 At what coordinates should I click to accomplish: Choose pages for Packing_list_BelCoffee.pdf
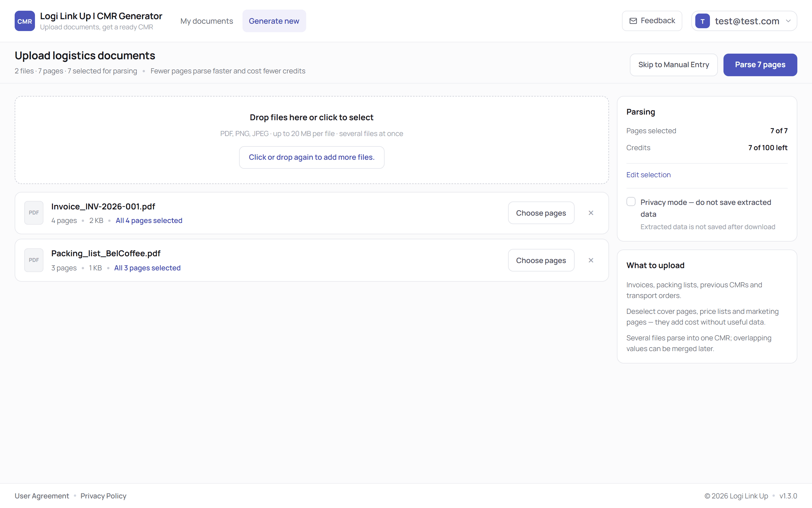(x=541, y=260)
